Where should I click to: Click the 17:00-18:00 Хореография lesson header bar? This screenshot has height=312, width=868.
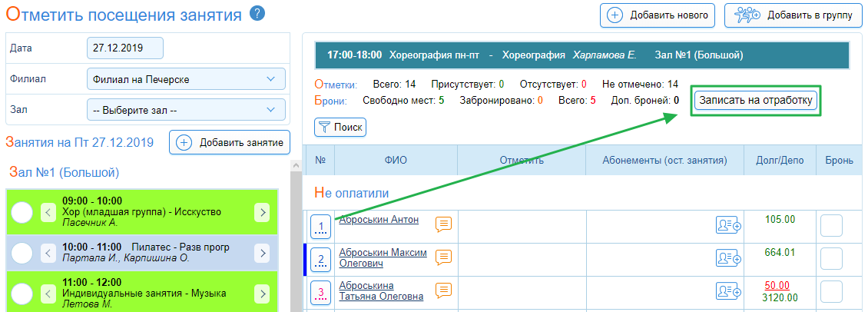click(581, 55)
